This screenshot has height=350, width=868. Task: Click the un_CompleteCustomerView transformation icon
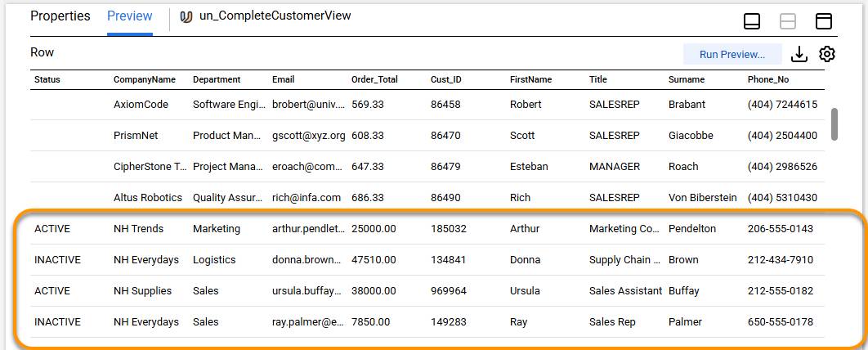click(186, 16)
